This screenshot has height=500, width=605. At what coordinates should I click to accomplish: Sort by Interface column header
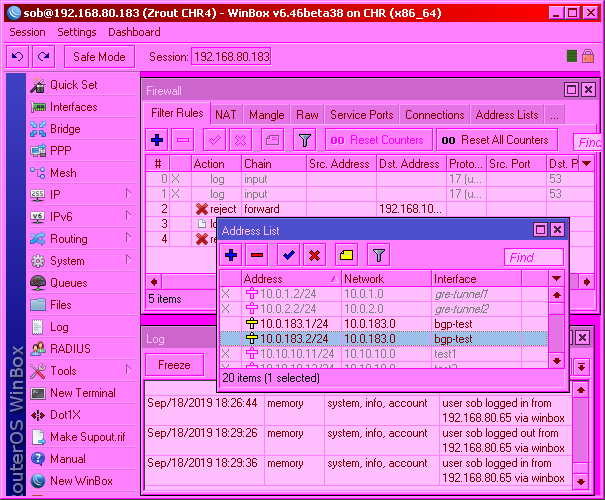point(476,279)
